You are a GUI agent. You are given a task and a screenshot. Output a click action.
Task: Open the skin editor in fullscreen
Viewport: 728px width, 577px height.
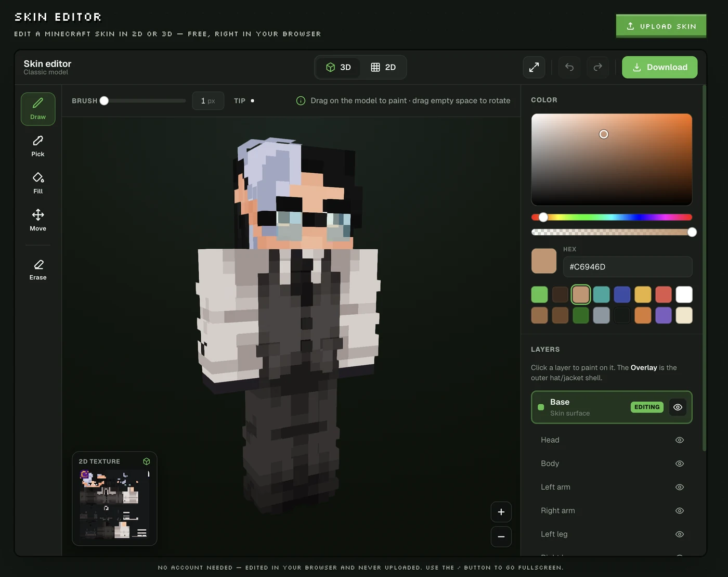tap(534, 67)
